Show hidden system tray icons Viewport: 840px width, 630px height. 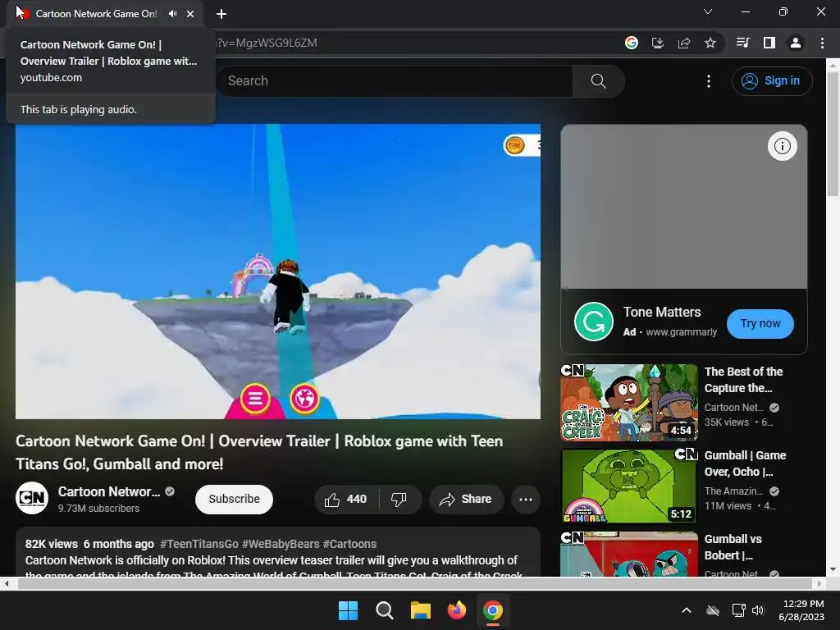687,610
